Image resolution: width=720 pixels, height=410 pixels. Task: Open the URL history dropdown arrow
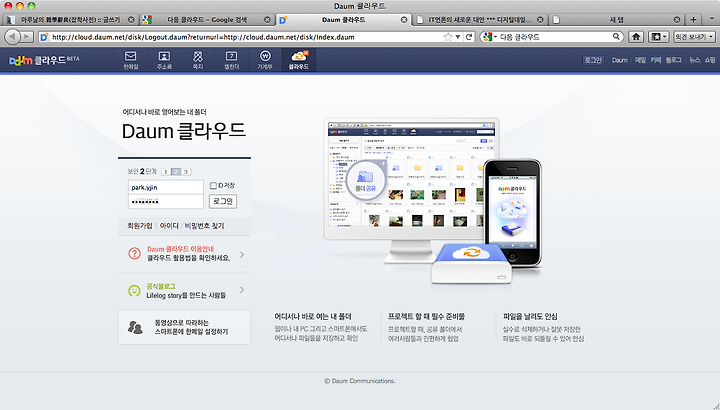point(458,37)
